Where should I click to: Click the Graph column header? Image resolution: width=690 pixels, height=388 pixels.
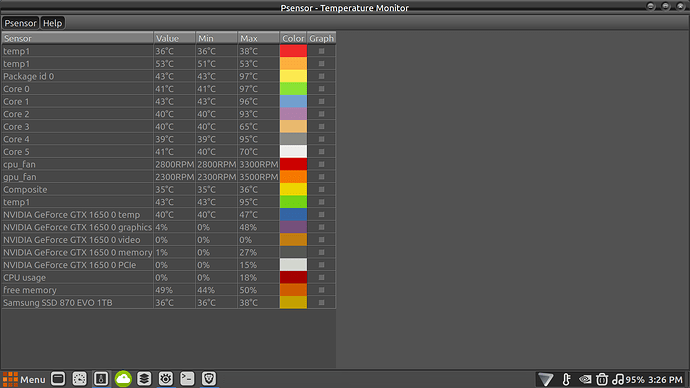(x=321, y=38)
